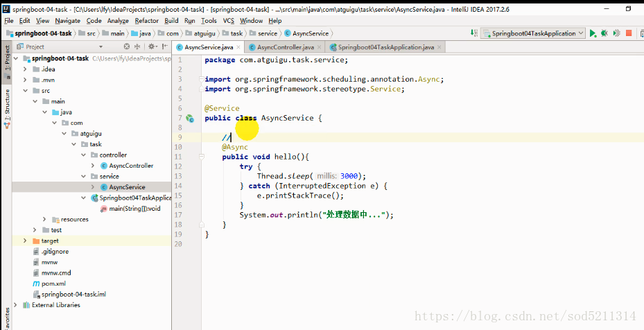Click 3000 in Thread.sleep call
The height and width of the screenshot is (330, 644).
click(x=349, y=176)
